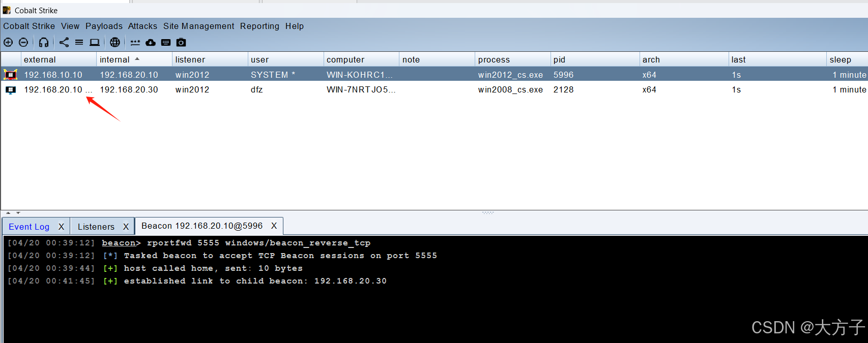The height and width of the screenshot is (343, 868).
Task: Sort by the sleep column header
Action: [x=847, y=59]
